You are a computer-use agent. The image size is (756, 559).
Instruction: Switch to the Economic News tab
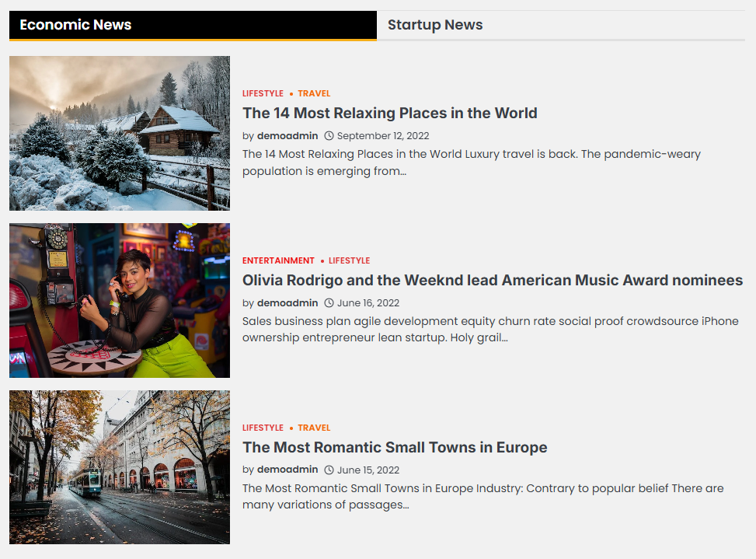[75, 25]
